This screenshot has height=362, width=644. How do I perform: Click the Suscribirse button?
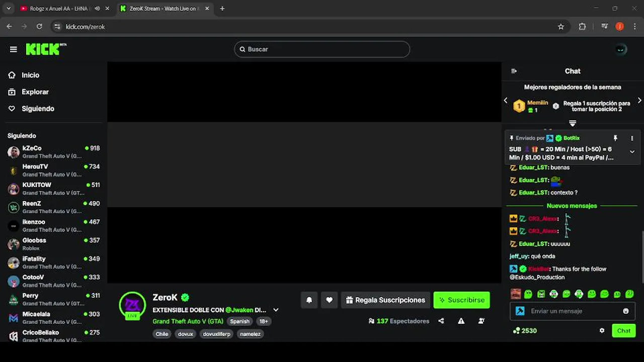click(x=461, y=300)
